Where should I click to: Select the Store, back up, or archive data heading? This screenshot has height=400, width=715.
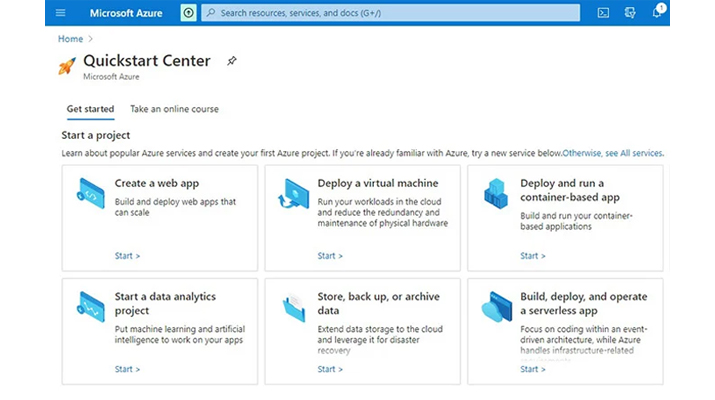pyautogui.click(x=378, y=303)
